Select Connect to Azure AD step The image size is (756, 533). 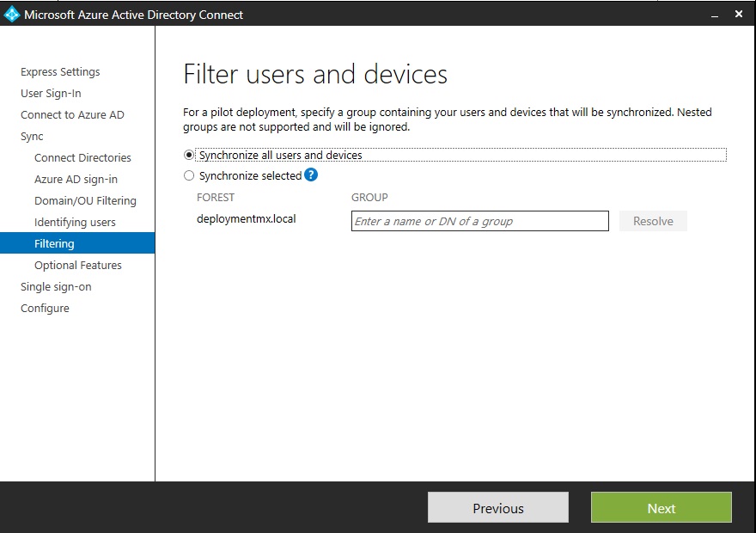[72, 115]
